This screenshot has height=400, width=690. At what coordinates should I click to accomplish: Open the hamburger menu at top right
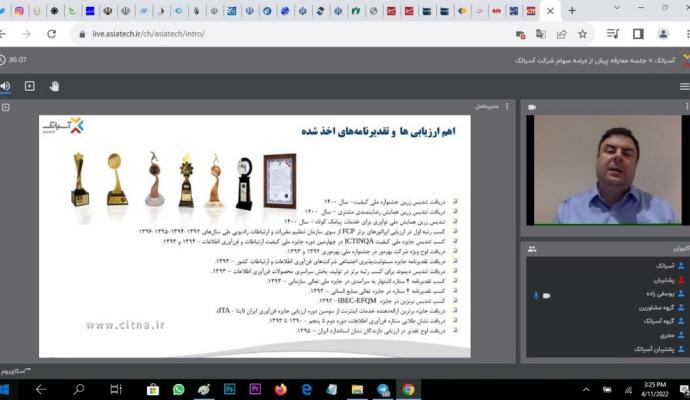click(x=684, y=86)
